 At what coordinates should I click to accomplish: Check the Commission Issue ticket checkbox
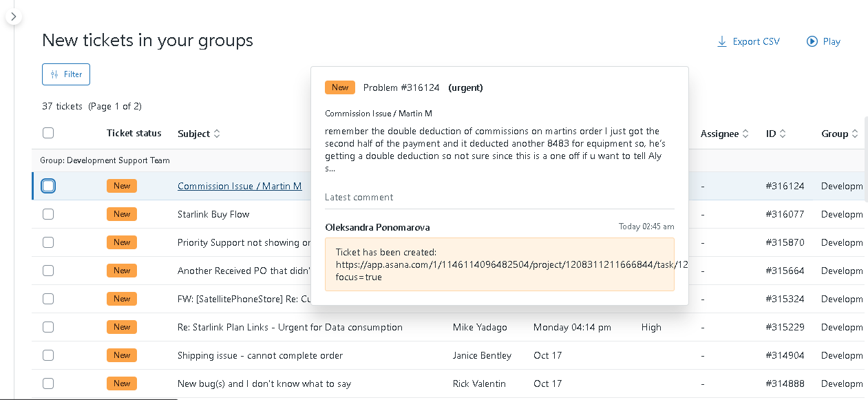48,186
